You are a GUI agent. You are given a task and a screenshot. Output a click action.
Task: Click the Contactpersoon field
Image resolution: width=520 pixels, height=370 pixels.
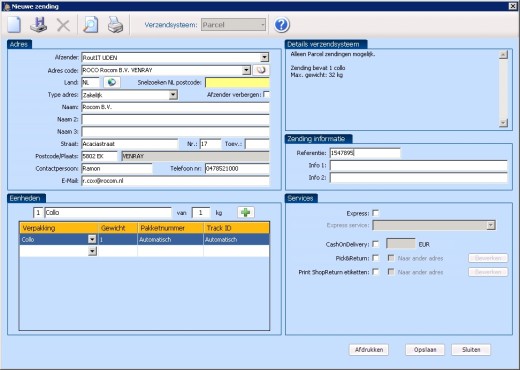117,168
